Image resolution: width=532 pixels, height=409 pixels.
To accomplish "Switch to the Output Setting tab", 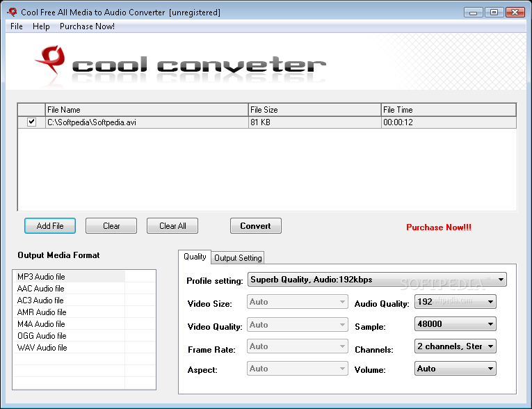I will (x=238, y=258).
